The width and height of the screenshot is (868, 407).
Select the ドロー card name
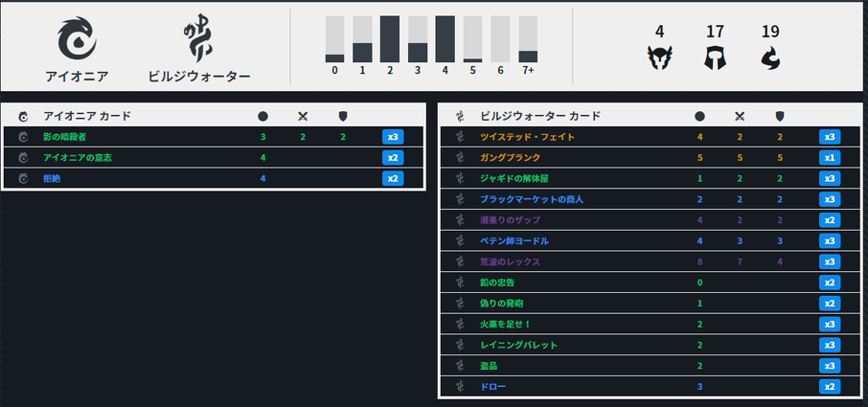coord(493,387)
